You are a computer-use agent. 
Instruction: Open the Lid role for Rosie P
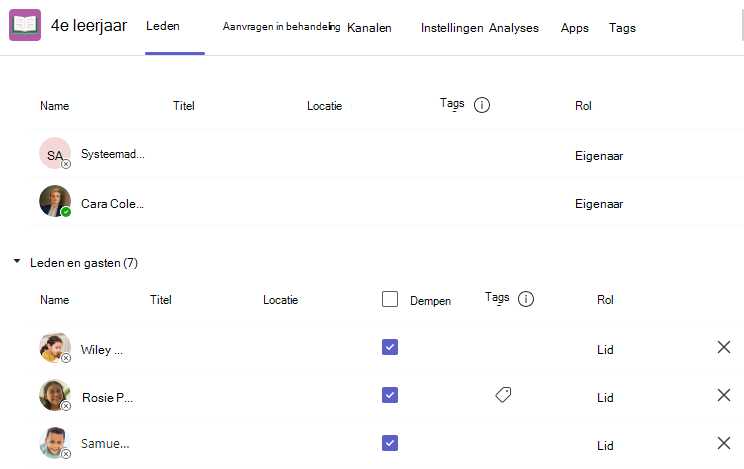(x=605, y=398)
